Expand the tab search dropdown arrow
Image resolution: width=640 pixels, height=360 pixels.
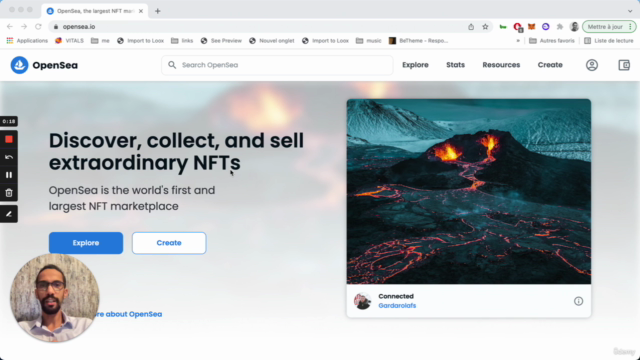[630, 11]
